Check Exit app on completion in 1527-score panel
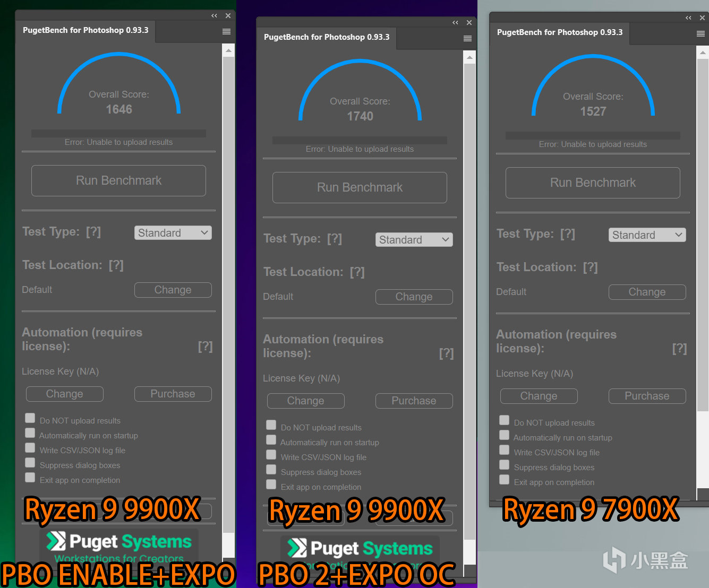This screenshot has height=588, width=709. [x=505, y=480]
